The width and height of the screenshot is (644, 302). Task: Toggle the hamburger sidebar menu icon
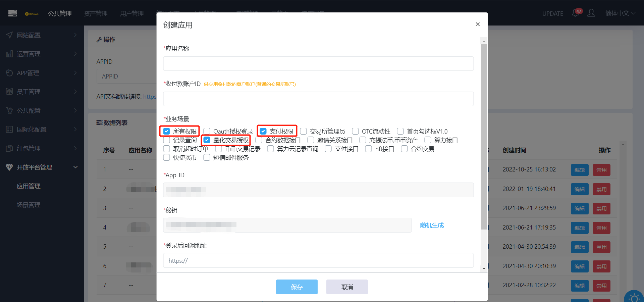(x=12, y=13)
